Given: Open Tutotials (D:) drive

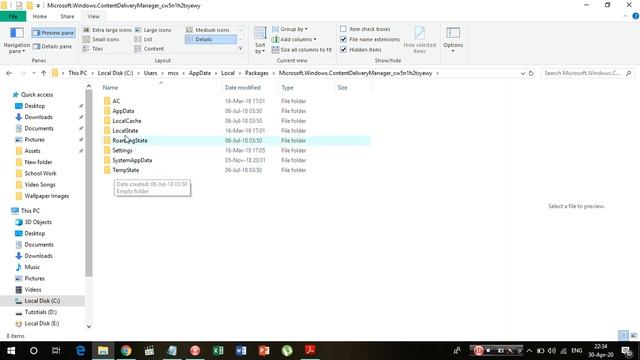Looking at the screenshot, I should tap(40, 312).
